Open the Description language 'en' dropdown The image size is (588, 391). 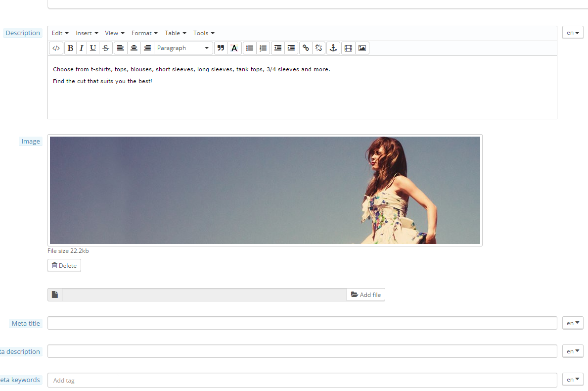pos(573,33)
